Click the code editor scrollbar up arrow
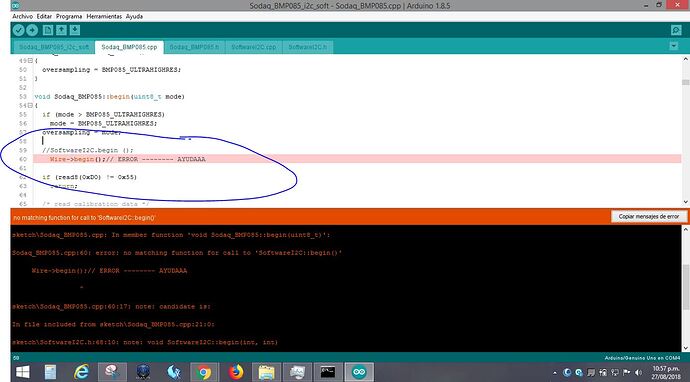The height and width of the screenshot is (382, 690). [x=685, y=59]
